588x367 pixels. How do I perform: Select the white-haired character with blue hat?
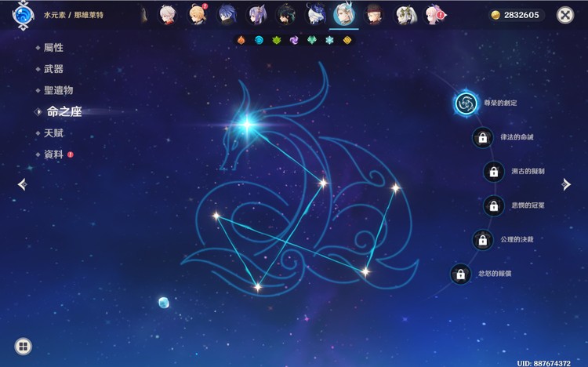pos(315,15)
